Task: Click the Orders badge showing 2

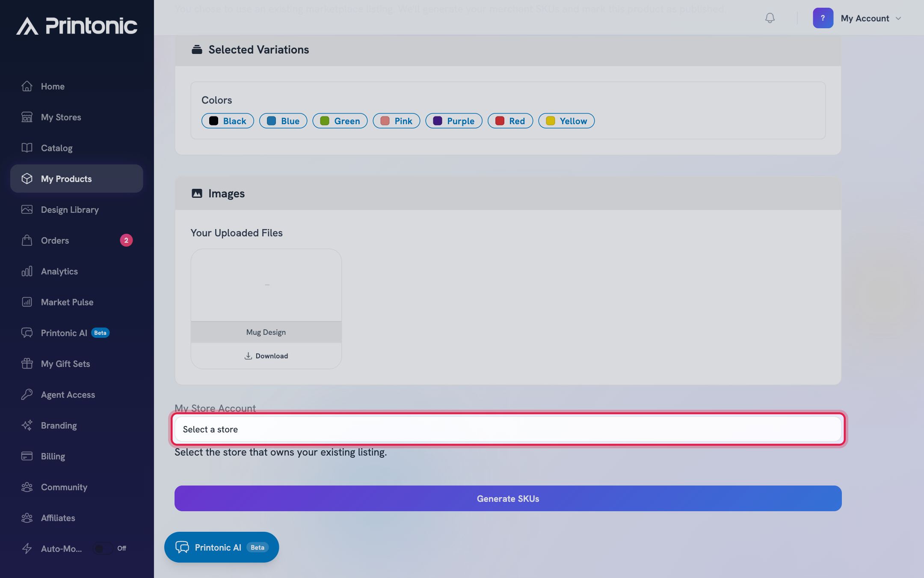Action: click(126, 240)
